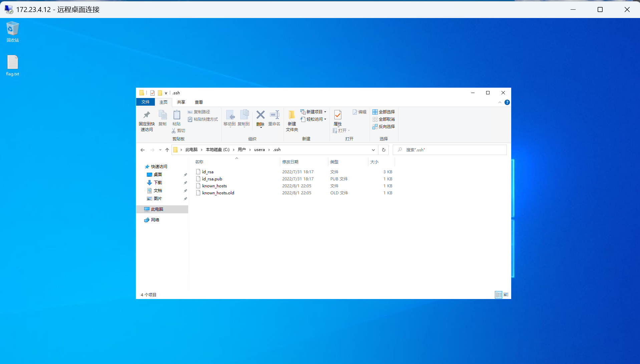This screenshot has width=640, height=364.
Task: Click the .ssh breadcrumb segment
Action: (277, 150)
